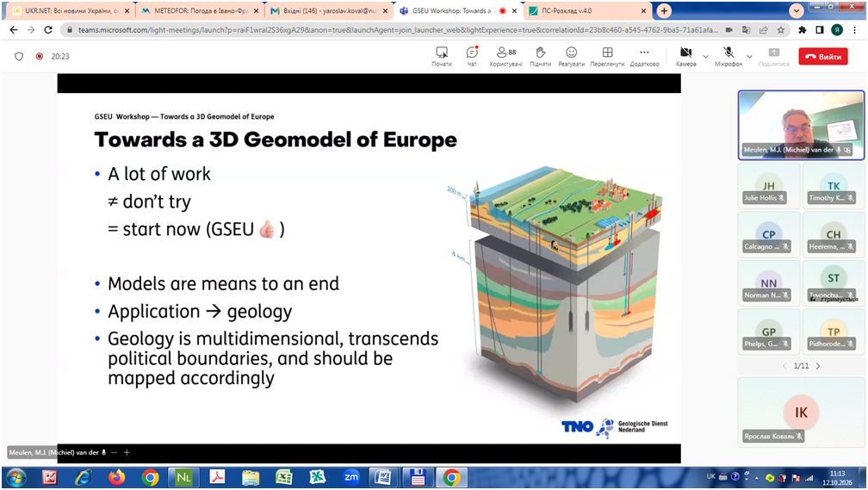Click the camera permission icon in address bar

tap(729, 30)
